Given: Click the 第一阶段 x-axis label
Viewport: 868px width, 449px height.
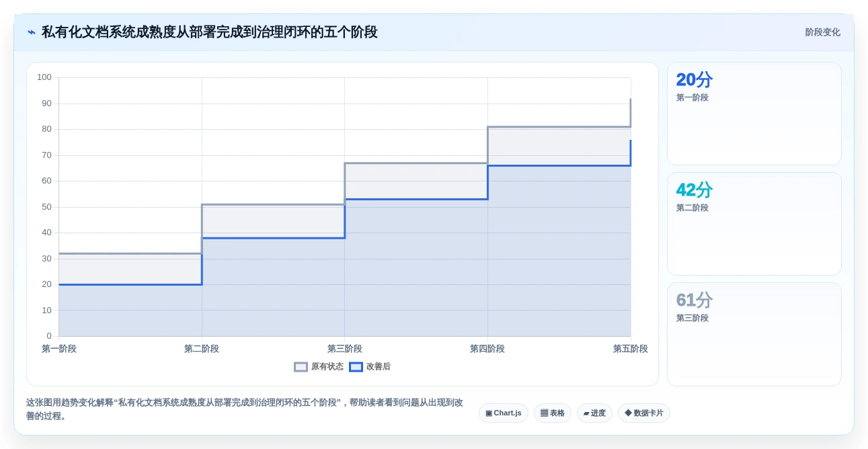Looking at the screenshot, I should click(59, 349).
